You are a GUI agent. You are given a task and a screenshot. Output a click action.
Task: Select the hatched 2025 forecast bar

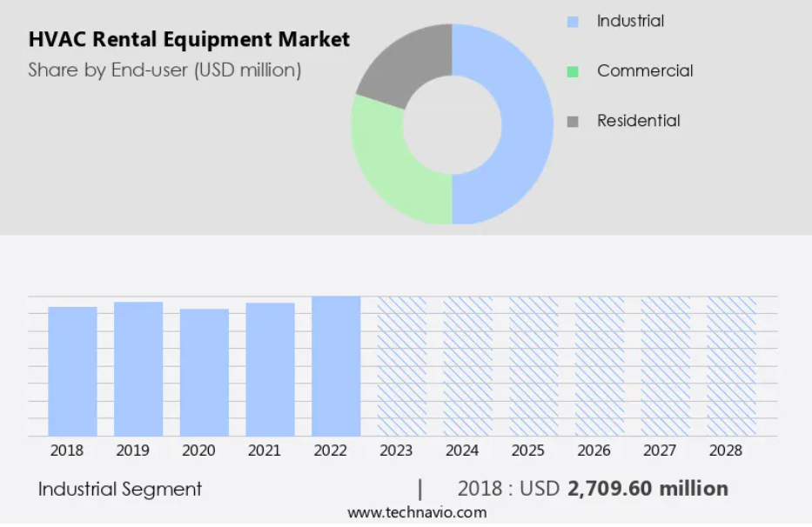534,366
